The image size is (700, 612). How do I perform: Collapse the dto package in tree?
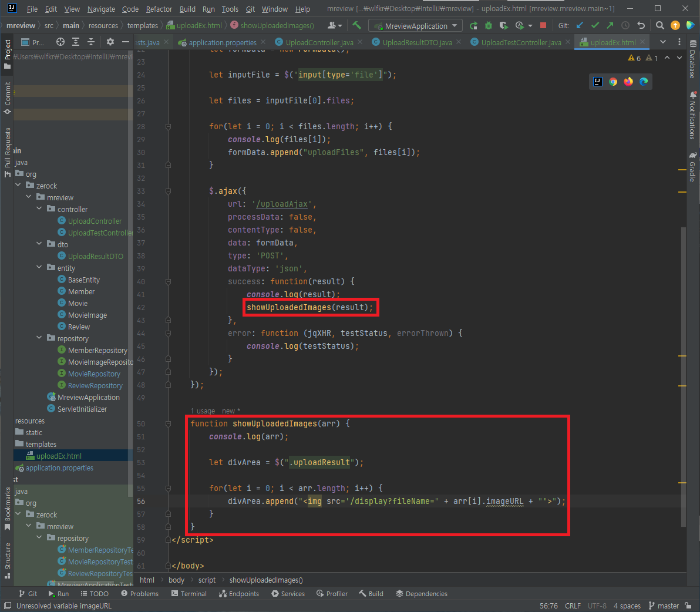[39, 244]
